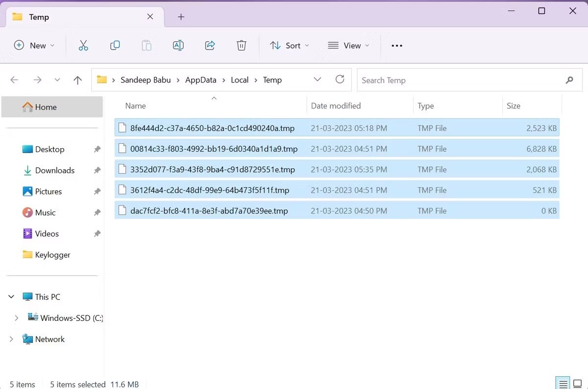This screenshot has width=588, height=389.
Task: Open the View dropdown menu
Action: tap(348, 46)
